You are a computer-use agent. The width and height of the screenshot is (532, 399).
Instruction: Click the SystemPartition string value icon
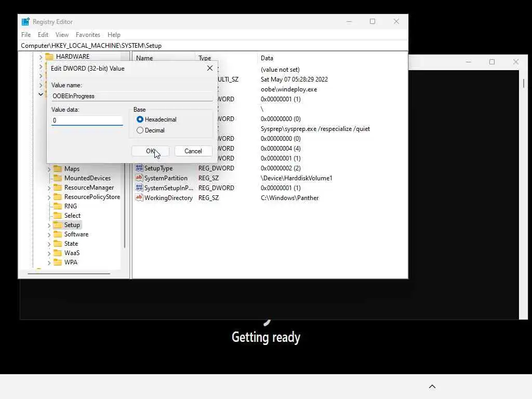[x=139, y=178]
